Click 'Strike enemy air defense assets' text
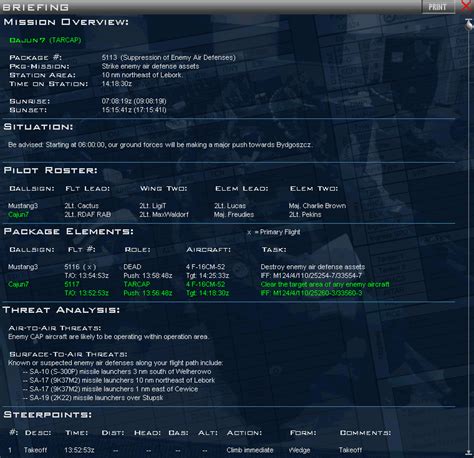The image size is (474, 458). coord(150,66)
